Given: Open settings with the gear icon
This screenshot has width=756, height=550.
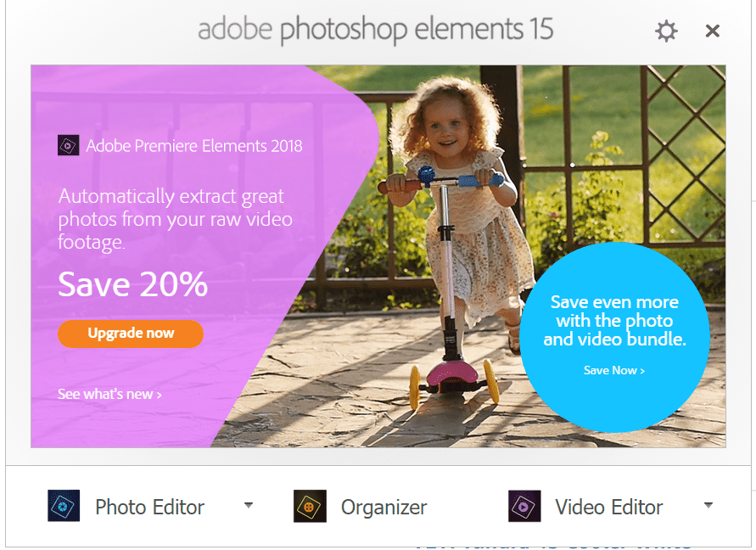Looking at the screenshot, I should 666,31.
